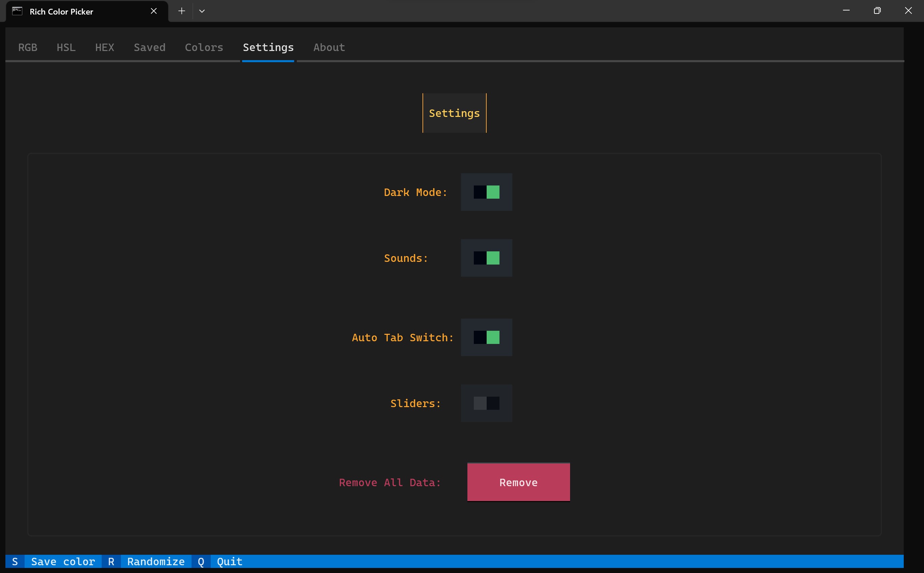Image resolution: width=924 pixels, height=573 pixels.
Task: Switch to the RGB tab
Action: click(28, 47)
